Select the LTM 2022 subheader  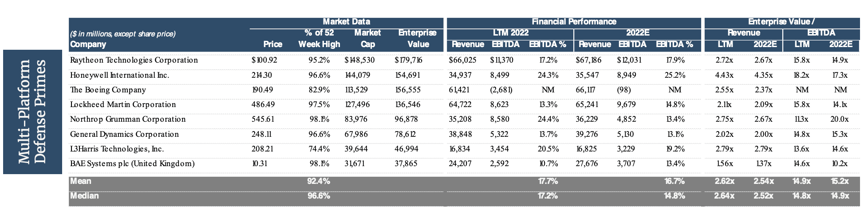pos(511,33)
